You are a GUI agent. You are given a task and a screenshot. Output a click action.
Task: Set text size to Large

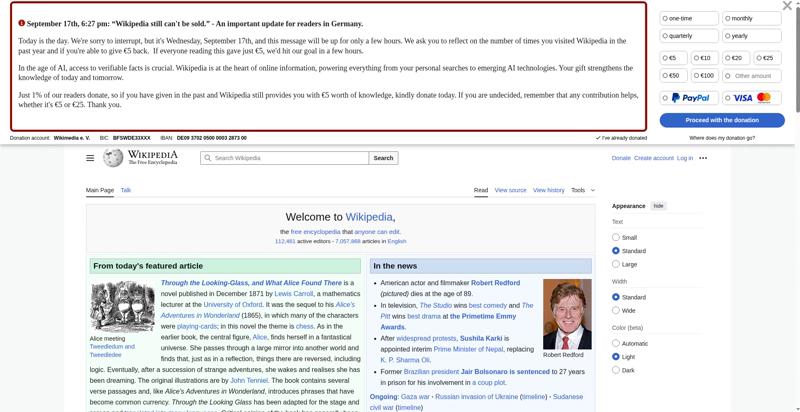616,264
